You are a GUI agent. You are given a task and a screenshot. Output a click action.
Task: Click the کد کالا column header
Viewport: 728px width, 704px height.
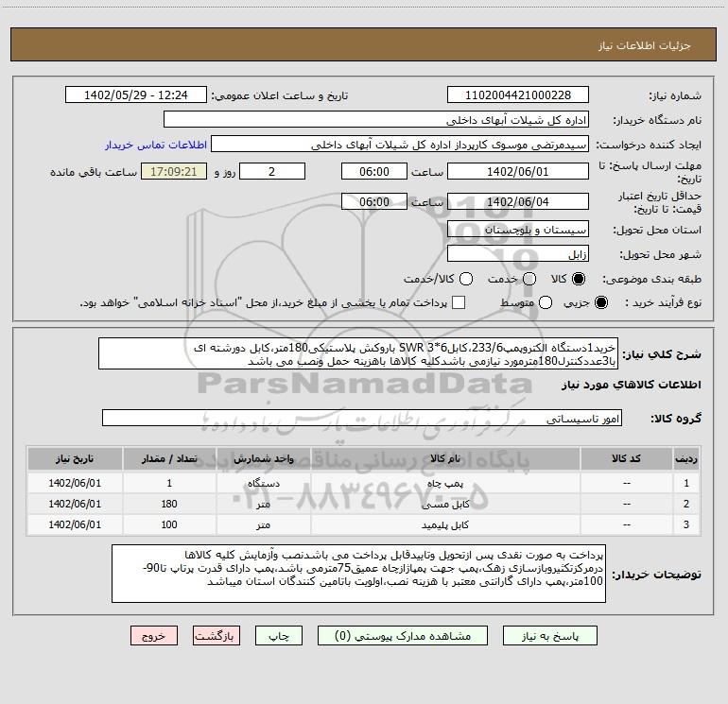(627, 458)
